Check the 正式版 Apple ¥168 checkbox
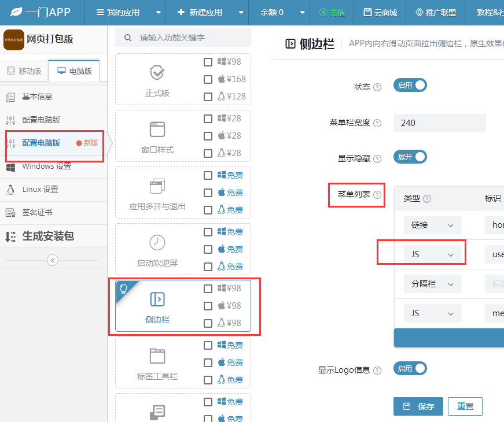Screen dimensions: 504x422 coord(208,79)
